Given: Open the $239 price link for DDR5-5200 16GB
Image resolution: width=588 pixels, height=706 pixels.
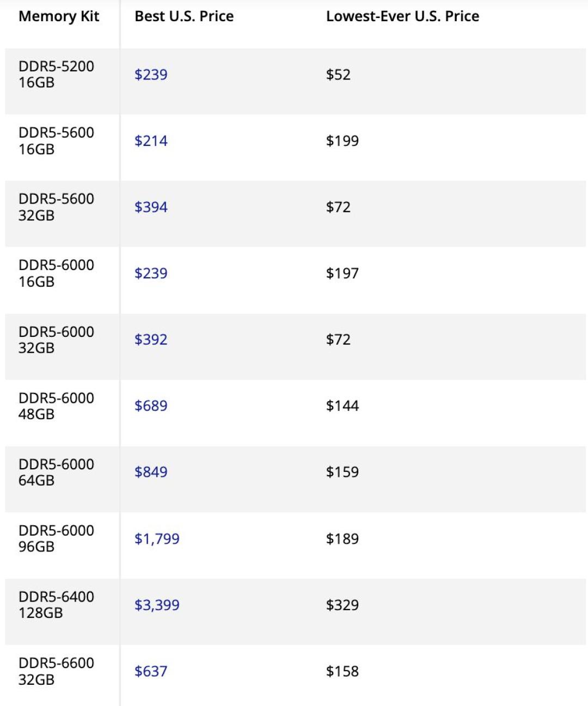Looking at the screenshot, I should [151, 75].
